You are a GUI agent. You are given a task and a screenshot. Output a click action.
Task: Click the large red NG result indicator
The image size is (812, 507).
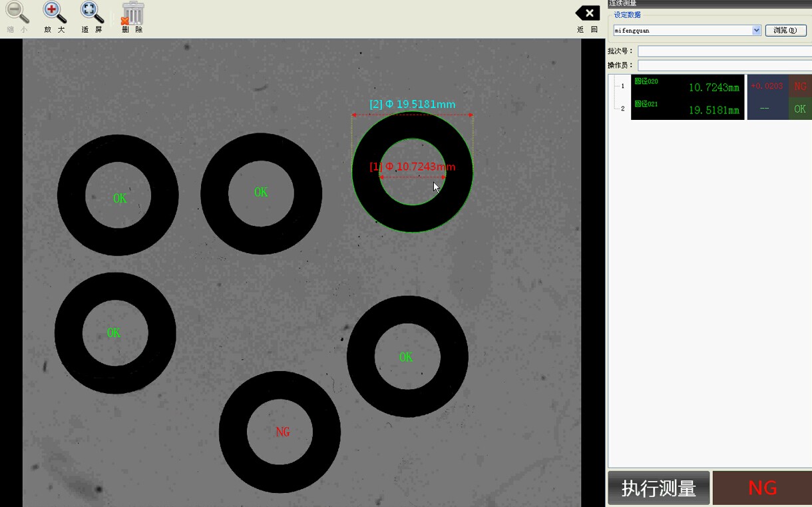(762, 488)
